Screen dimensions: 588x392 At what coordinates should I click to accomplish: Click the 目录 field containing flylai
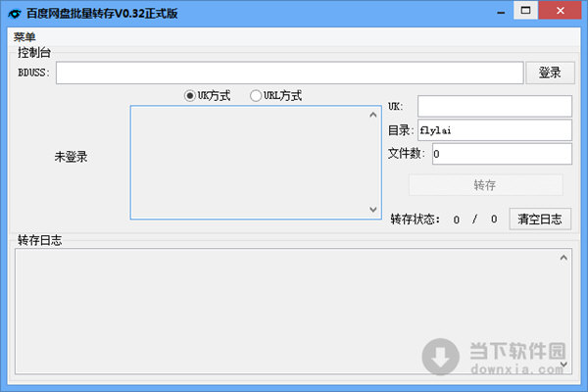point(495,130)
